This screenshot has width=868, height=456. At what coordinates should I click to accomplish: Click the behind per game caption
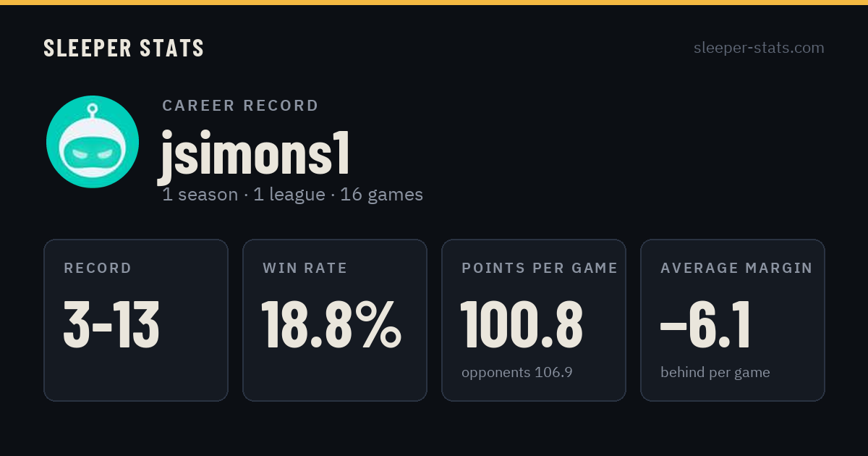tap(715, 373)
